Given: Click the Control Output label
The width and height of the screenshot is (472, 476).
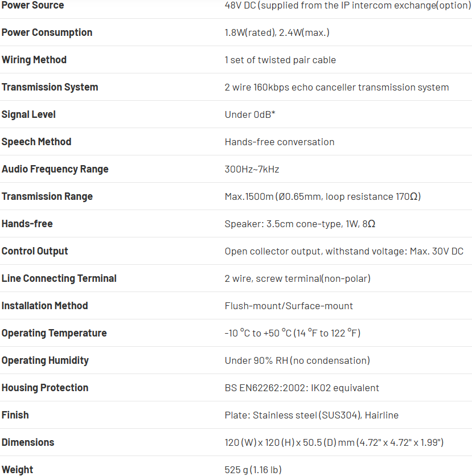Looking at the screenshot, I should click(x=35, y=251).
